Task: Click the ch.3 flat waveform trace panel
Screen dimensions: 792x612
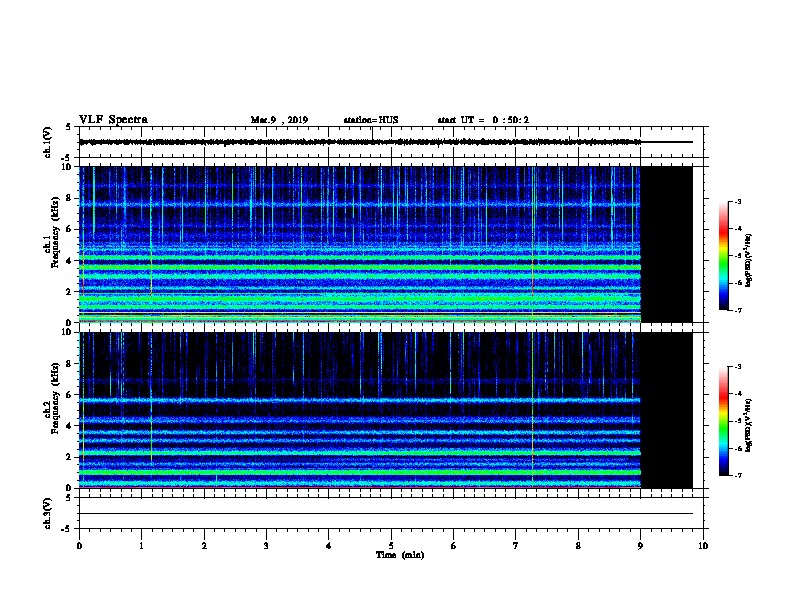Action: (391, 513)
